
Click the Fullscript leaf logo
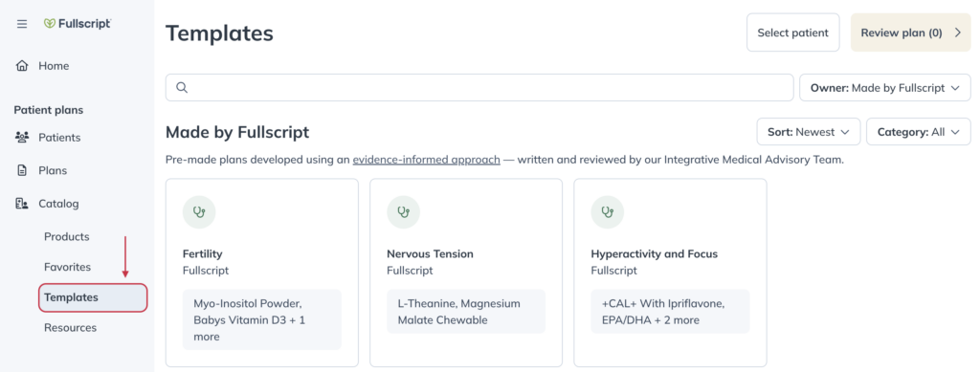50,24
